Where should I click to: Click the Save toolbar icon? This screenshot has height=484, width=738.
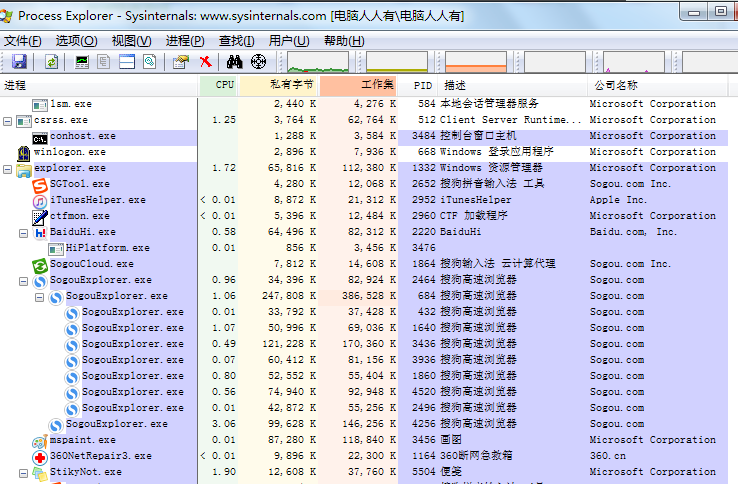pyautogui.click(x=19, y=62)
